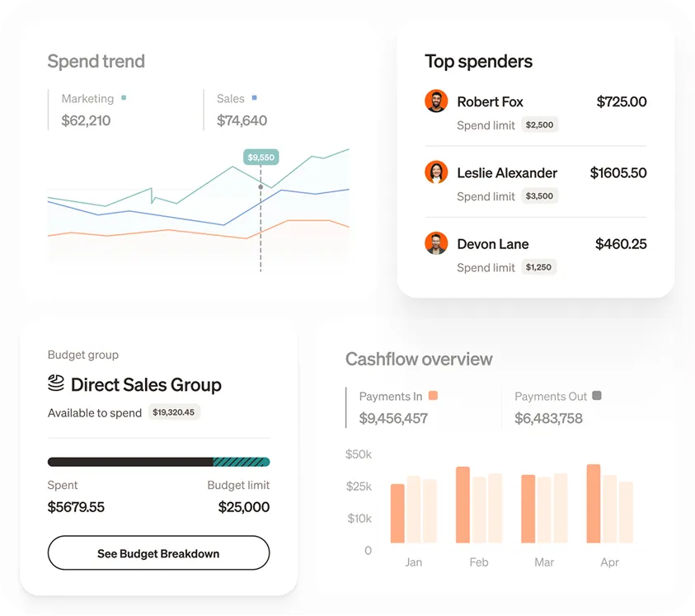Click the $19,320.45 available to spend chip
Image resolution: width=695 pixels, height=616 pixels.
[x=174, y=412]
